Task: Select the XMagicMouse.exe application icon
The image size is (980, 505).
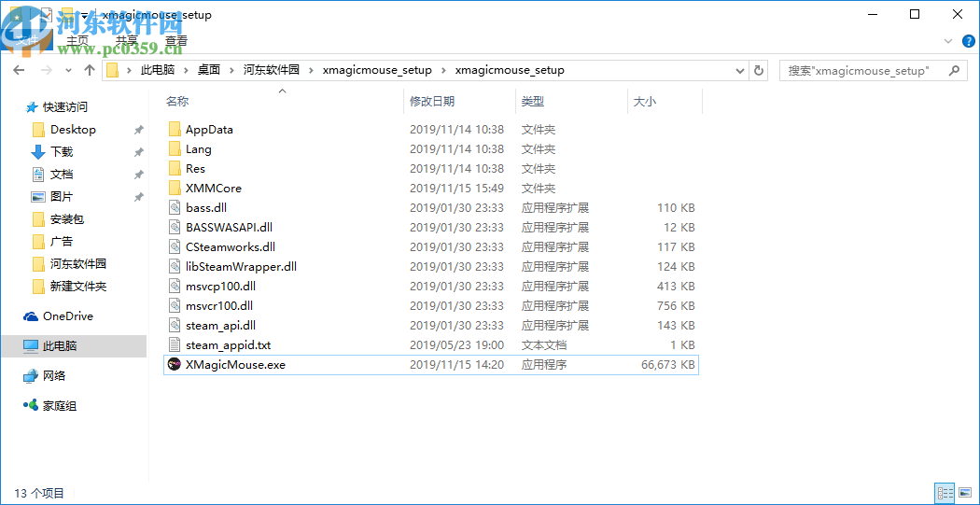Action: pos(175,364)
